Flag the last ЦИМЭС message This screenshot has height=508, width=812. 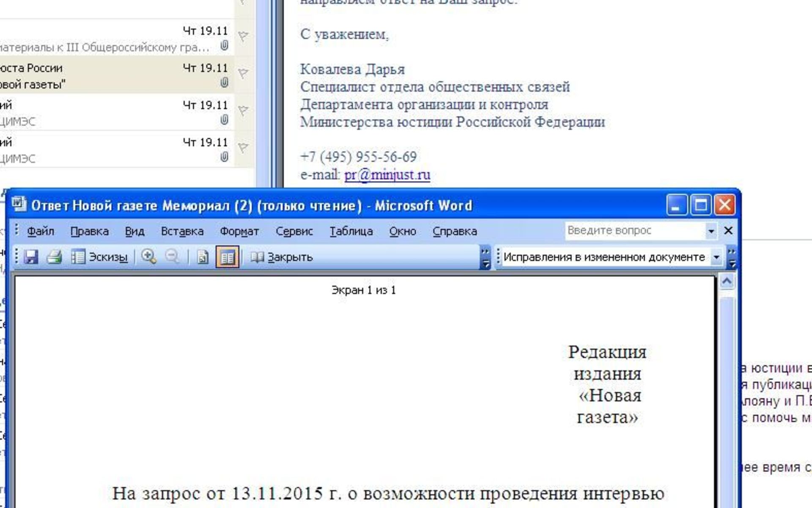(243, 148)
